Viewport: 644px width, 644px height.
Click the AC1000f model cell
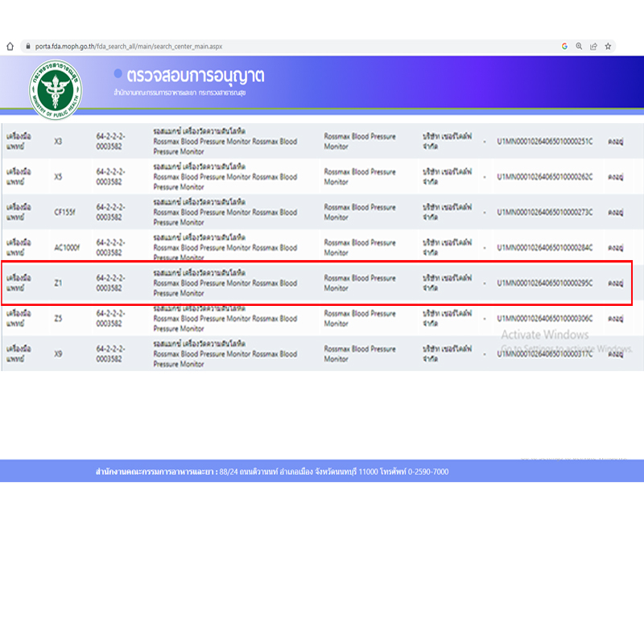click(x=66, y=248)
